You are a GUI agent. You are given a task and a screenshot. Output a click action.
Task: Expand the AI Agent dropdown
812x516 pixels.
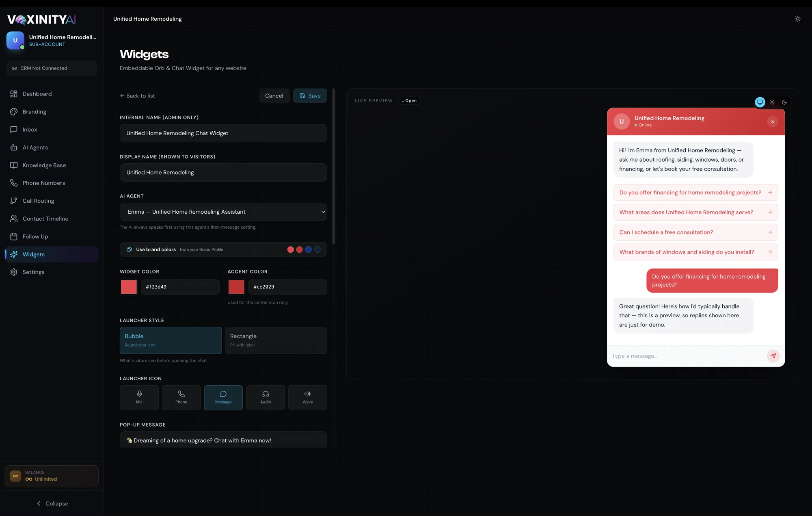coord(223,212)
